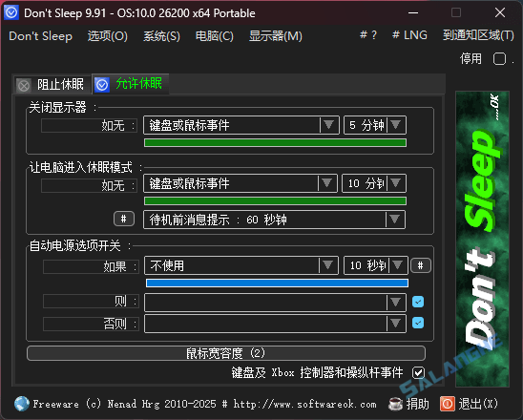This screenshot has height=420, width=523.
Task: Open 键盘或鼠标事件 dropdown under 关闭显示器
Action: click(x=241, y=125)
